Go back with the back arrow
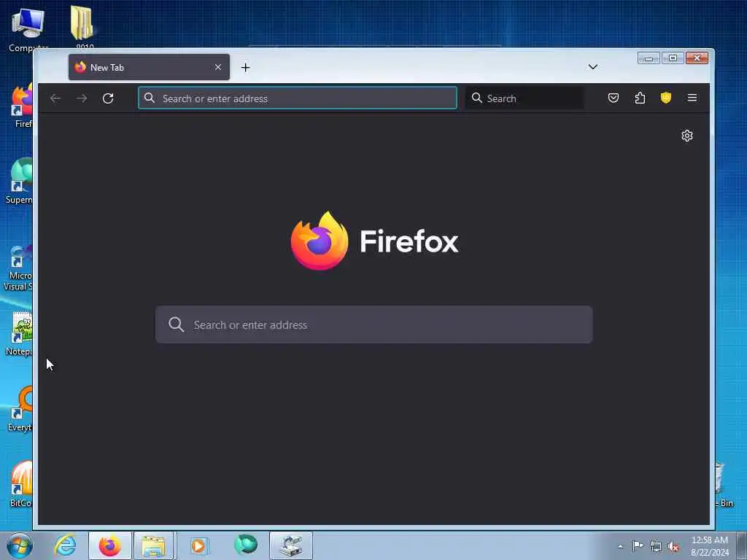 click(55, 98)
